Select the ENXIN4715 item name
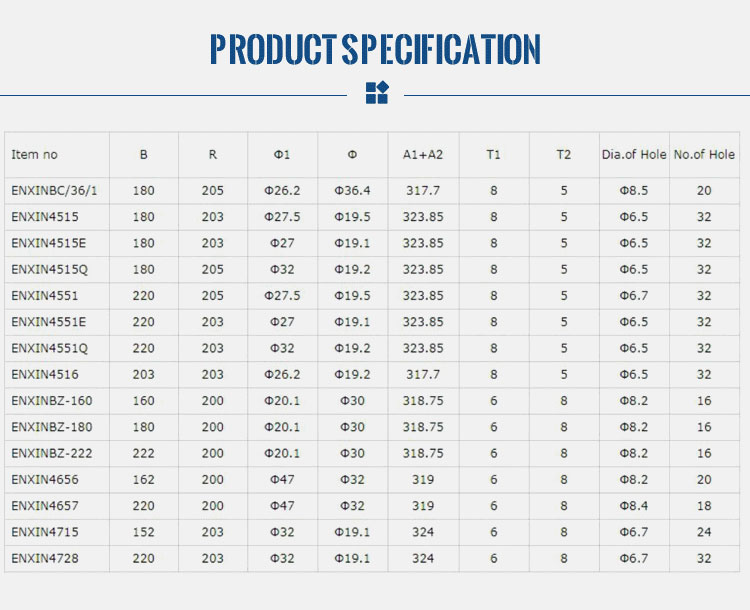750x610 pixels. [x=45, y=532]
